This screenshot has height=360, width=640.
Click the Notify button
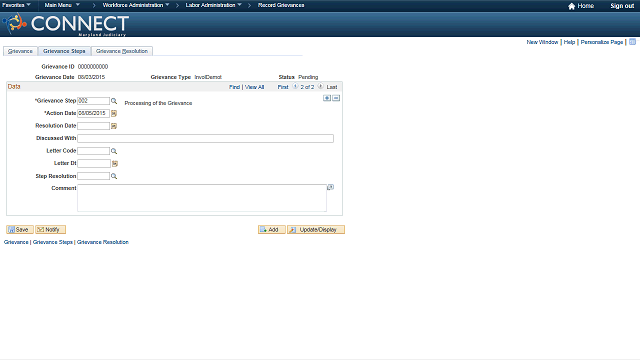pyautogui.click(x=50, y=229)
